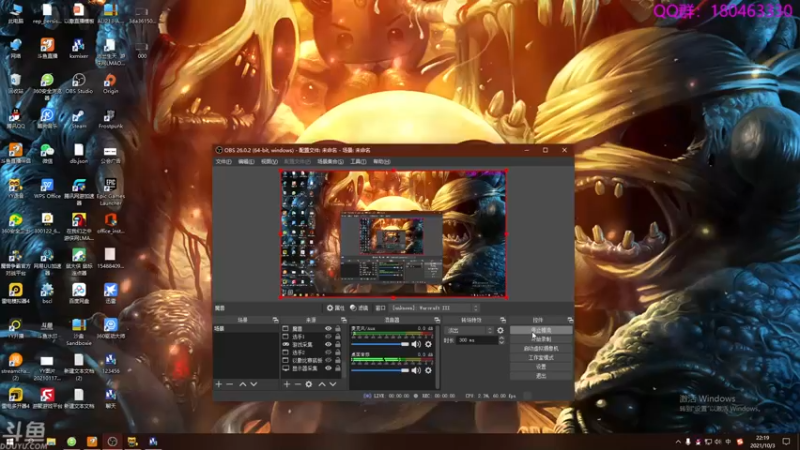Open taskbar clock showing 22:19
This screenshot has width=800, height=450.
click(762, 442)
